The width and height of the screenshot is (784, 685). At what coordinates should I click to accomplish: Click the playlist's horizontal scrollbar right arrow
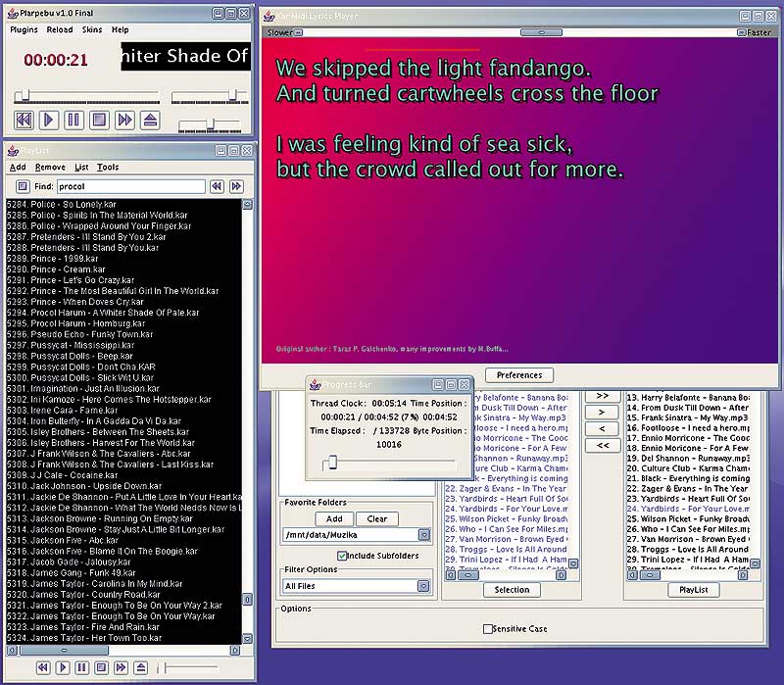[235, 651]
